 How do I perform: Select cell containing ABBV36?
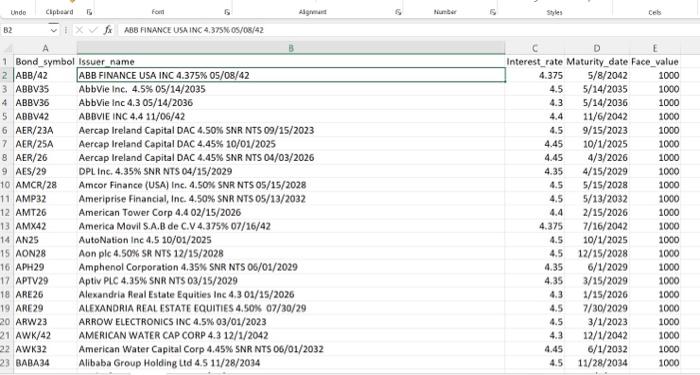45,103
